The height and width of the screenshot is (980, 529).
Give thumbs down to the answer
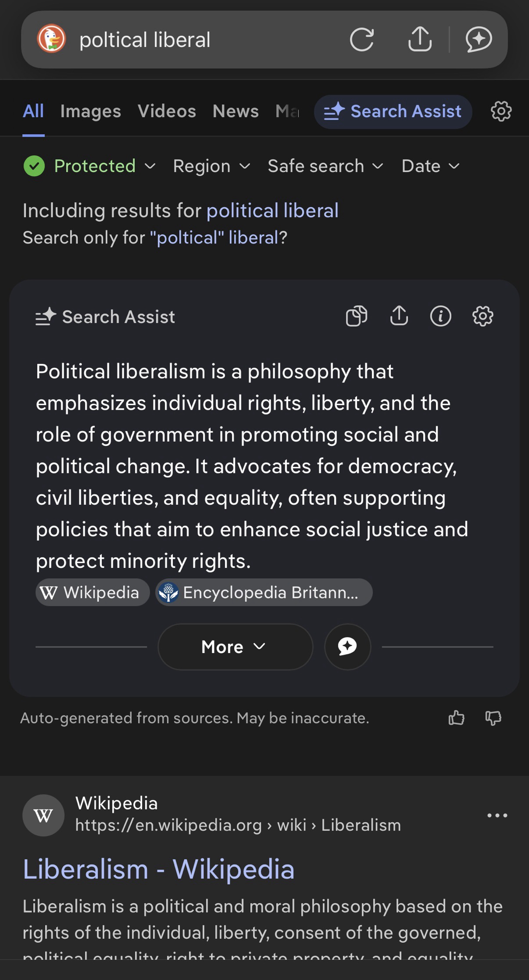493,718
